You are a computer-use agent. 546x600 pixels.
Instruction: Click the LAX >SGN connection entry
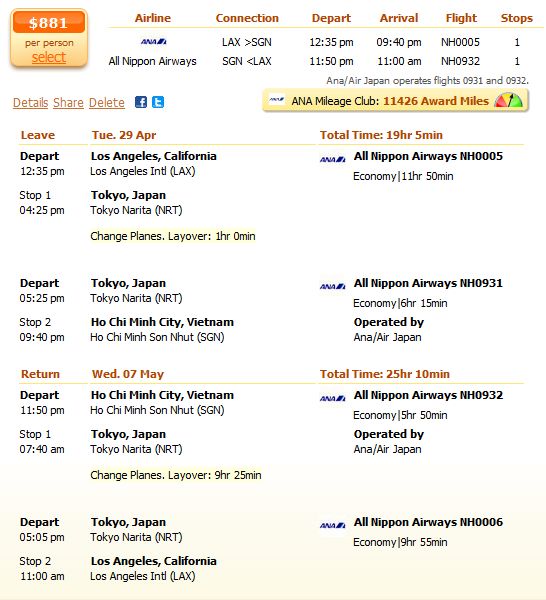[x=247, y=42]
